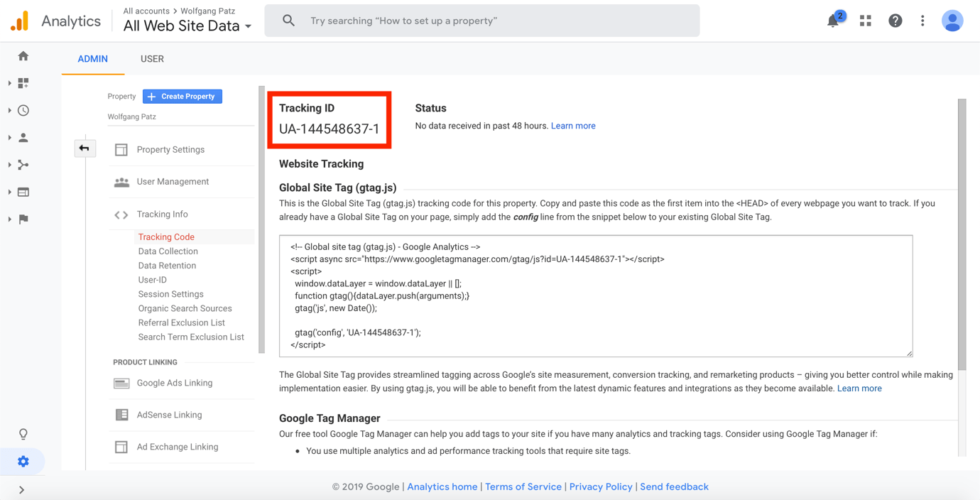The height and width of the screenshot is (500, 980).
Task: Click the User Management people icon
Action: pyautogui.click(x=121, y=182)
